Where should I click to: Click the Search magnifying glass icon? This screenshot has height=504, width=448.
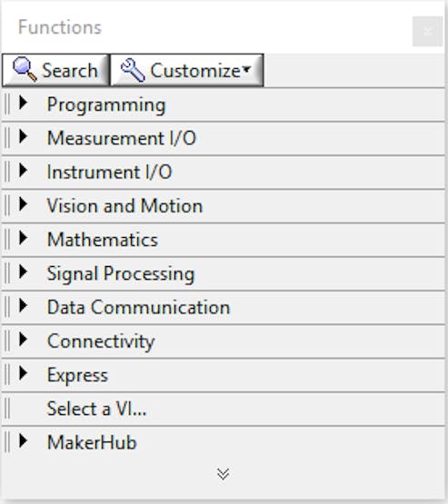pos(25,69)
